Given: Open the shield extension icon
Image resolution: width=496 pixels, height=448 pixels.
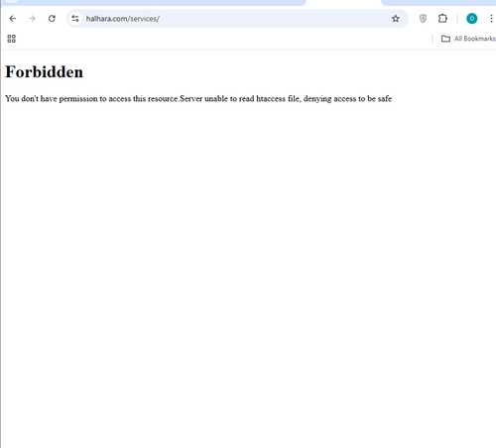Looking at the screenshot, I should tap(423, 19).
